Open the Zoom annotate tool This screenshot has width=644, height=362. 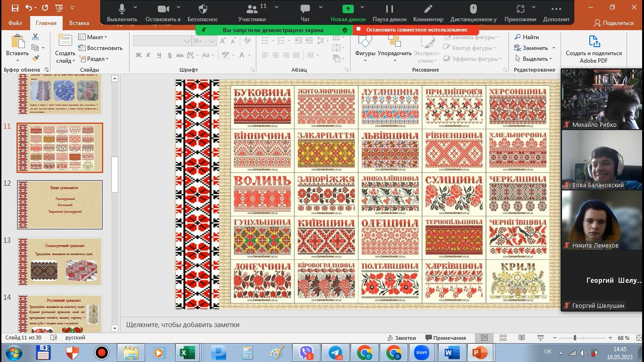point(428,9)
